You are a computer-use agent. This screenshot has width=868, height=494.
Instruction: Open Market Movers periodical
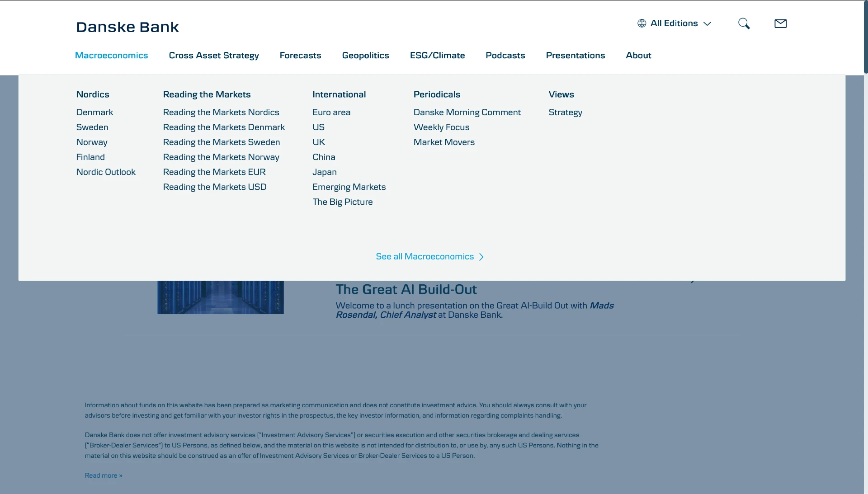[x=444, y=142]
